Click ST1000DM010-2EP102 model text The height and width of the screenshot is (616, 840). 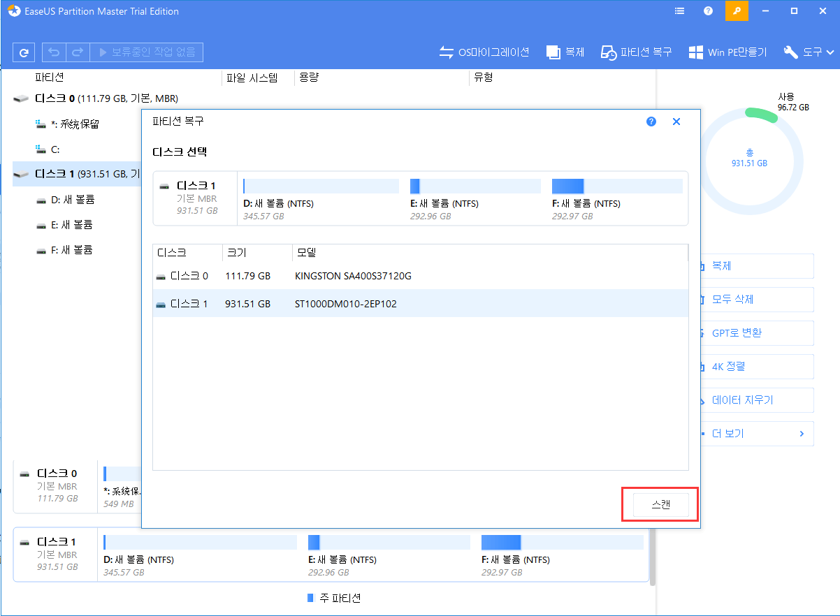346,304
